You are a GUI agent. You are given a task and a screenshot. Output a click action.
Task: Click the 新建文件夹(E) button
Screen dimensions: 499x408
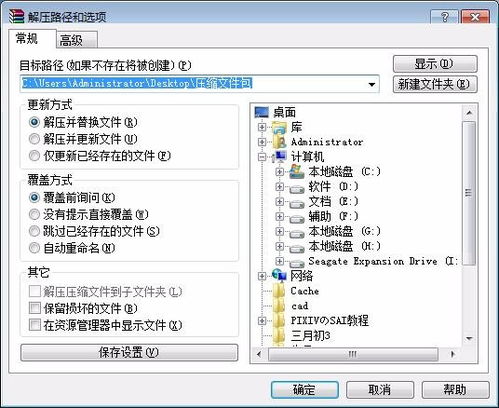pyautogui.click(x=435, y=84)
